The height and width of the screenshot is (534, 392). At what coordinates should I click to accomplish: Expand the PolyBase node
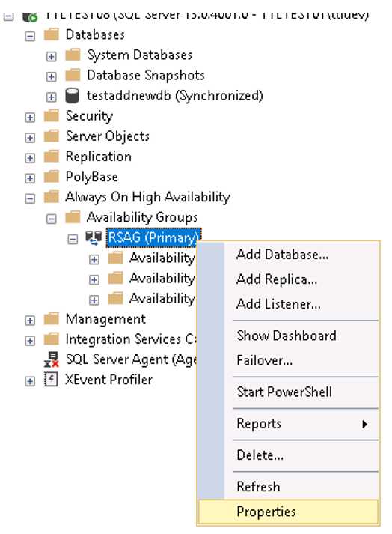tap(30, 178)
